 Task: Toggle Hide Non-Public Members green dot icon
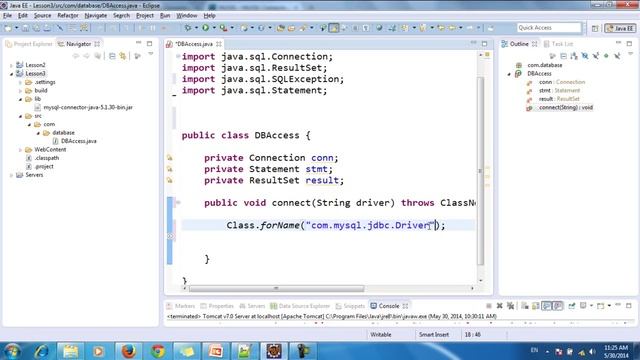pyautogui.click(x=606, y=56)
